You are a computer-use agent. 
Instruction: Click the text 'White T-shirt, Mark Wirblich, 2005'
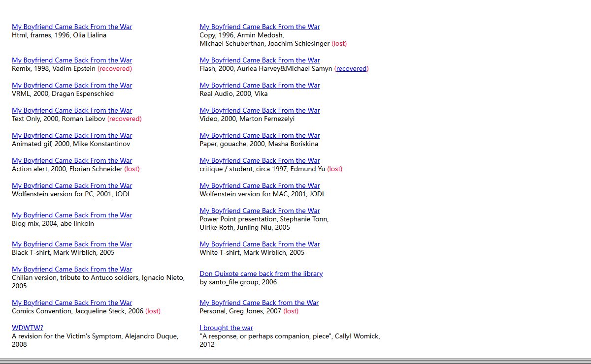click(x=252, y=252)
